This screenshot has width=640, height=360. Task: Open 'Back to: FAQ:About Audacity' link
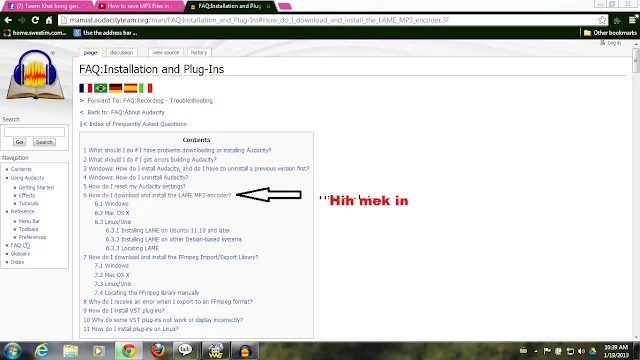tap(126, 112)
